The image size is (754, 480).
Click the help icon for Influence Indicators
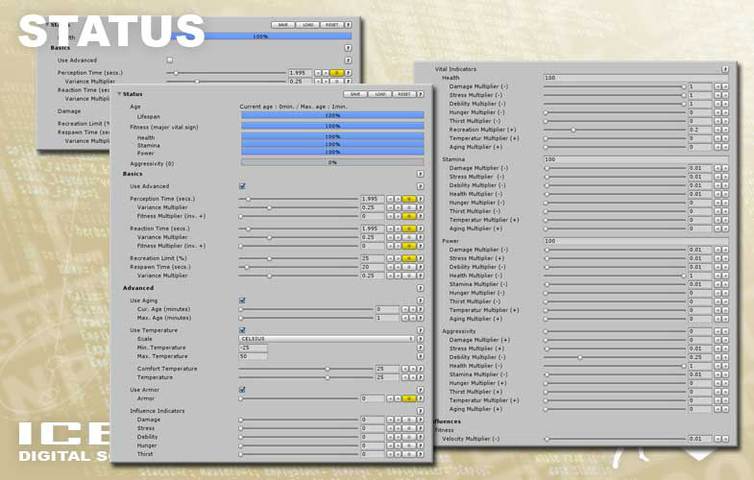click(x=421, y=410)
